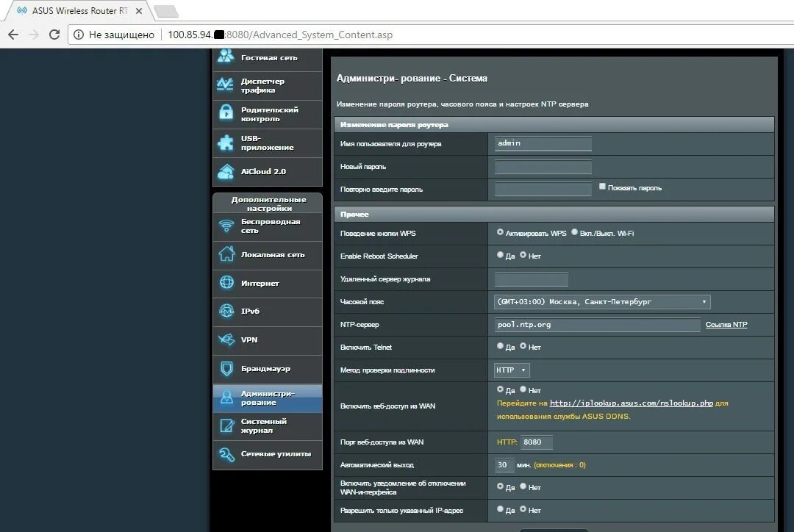The height and width of the screenshot is (532, 794).
Task: Open 'Родительский контроль' menu item
Action: pyautogui.click(x=268, y=115)
